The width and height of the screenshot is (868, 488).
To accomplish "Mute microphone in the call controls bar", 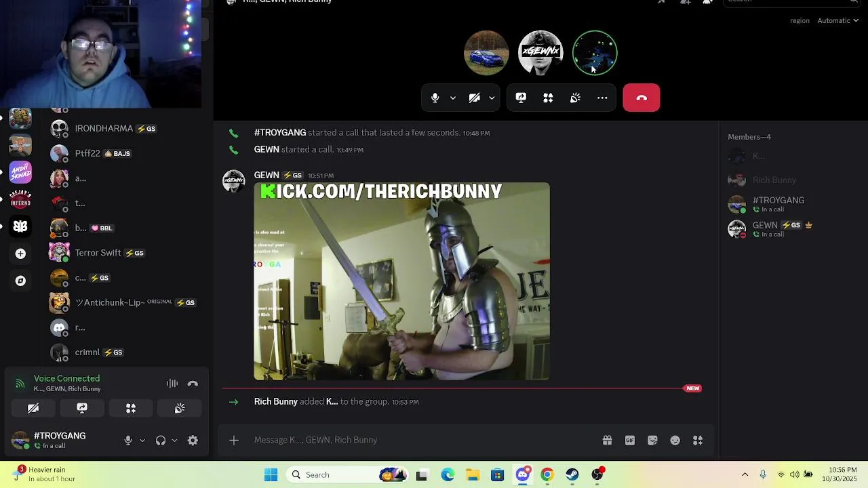I will [x=435, y=98].
